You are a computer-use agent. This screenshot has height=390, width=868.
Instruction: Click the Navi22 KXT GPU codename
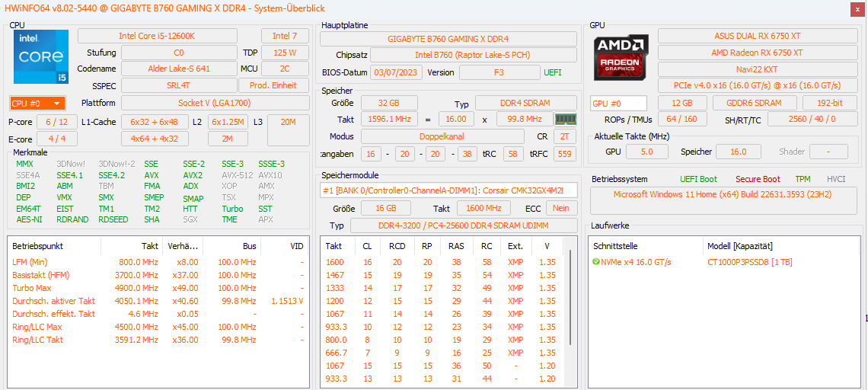pyautogui.click(x=758, y=69)
